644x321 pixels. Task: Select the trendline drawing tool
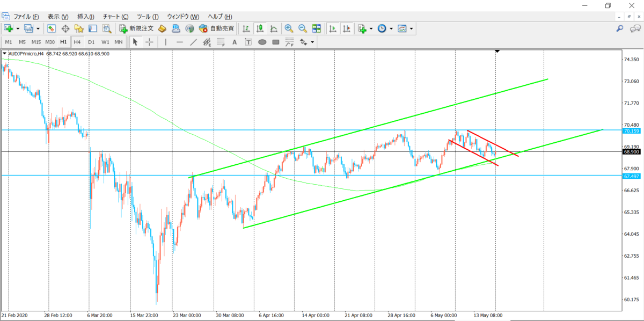point(193,42)
